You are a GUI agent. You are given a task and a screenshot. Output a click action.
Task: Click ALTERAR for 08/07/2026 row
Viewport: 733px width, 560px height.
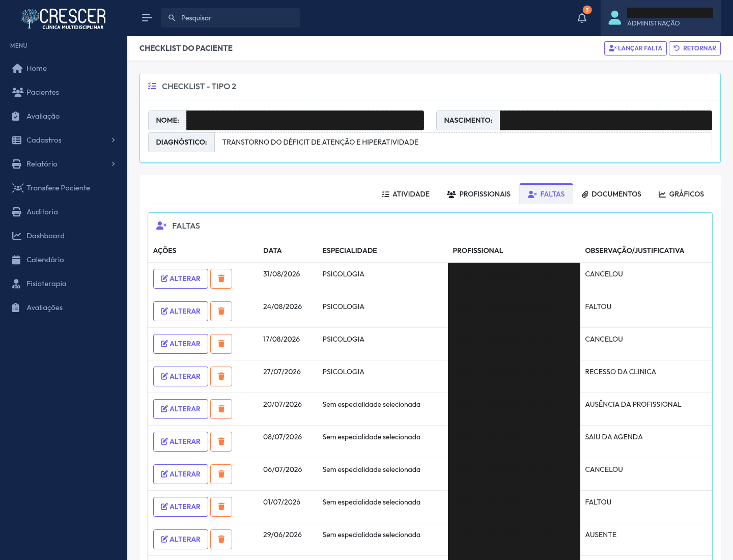(x=181, y=441)
